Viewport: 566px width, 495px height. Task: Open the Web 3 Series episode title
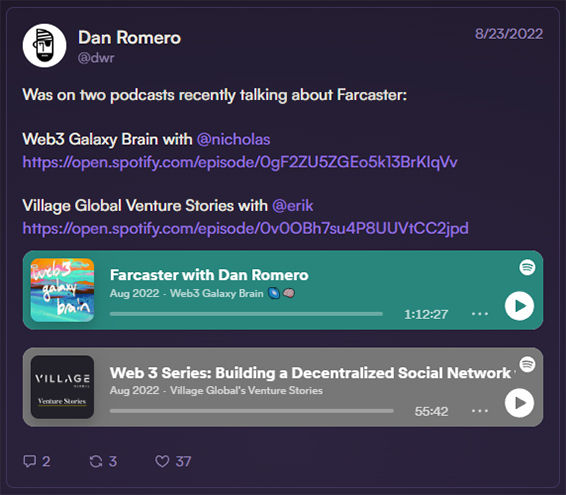pos(313,373)
